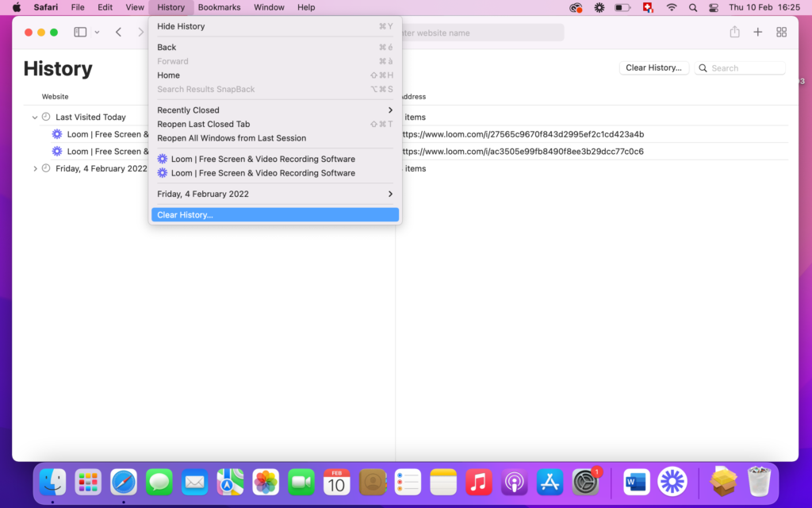Screen dimensions: 812x508
Task: Go back with the toolbar back arrow
Action: 118,33
